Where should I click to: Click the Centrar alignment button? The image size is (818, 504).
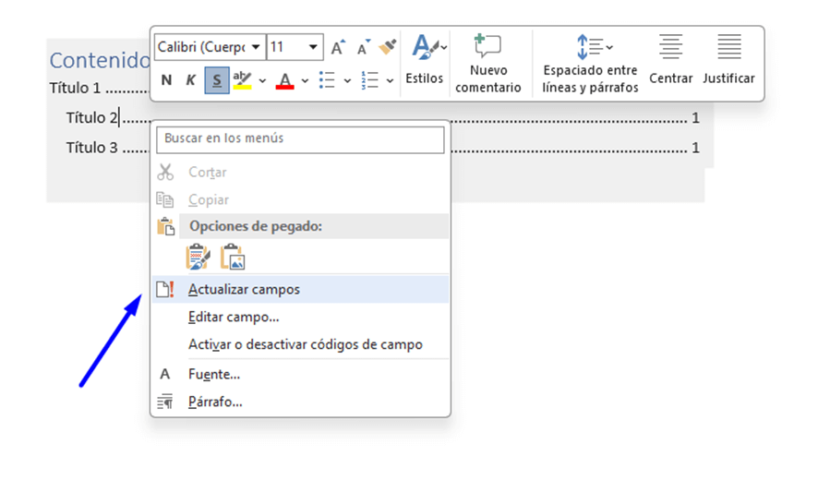[671, 60]
